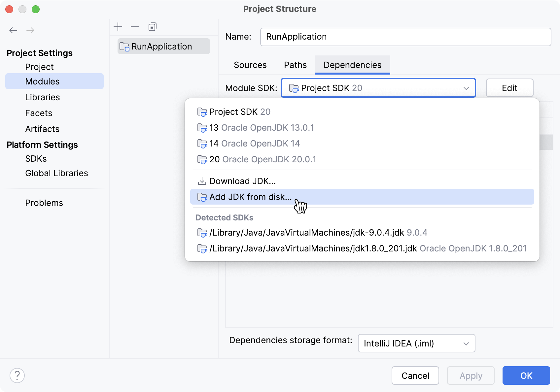Apply the changes
560x392 pixels.
(x=471, y=376)
